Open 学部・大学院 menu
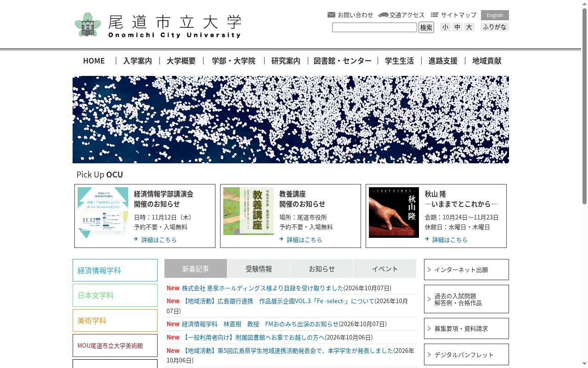 coord(233,61)
